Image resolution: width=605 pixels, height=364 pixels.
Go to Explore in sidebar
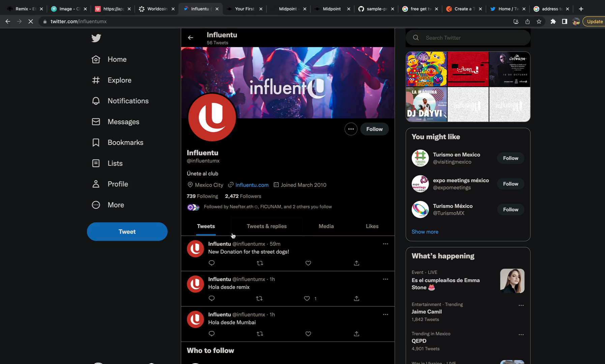click(112, 80)
